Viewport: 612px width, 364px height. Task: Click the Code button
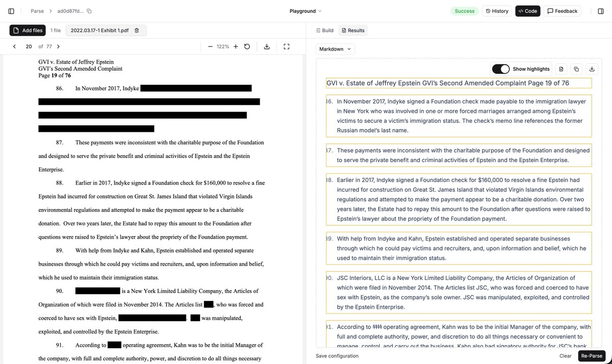(527, 11)
